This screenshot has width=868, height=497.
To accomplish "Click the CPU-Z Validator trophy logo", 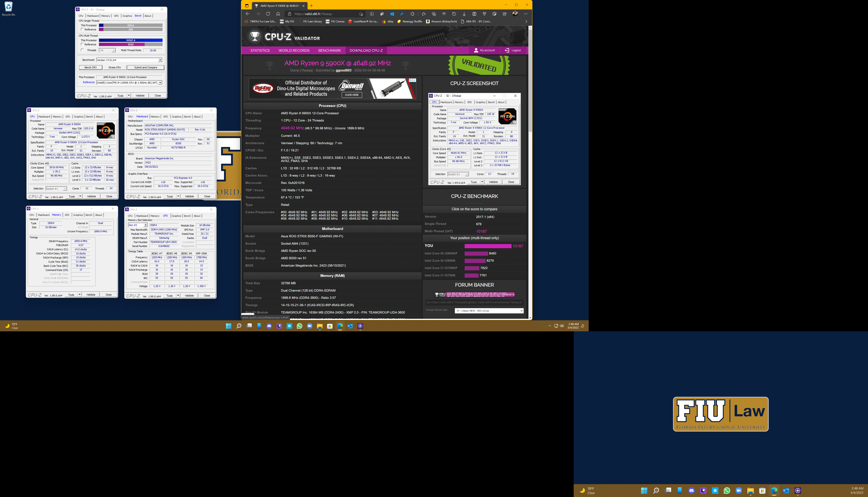I will tap(254, 36).
